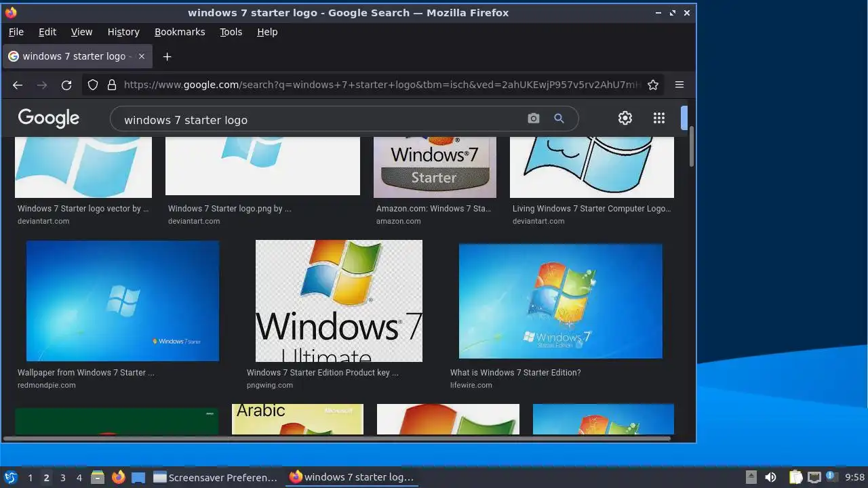
Task: Launch the file manager from taskbar
Action: [x=98, y=477]
